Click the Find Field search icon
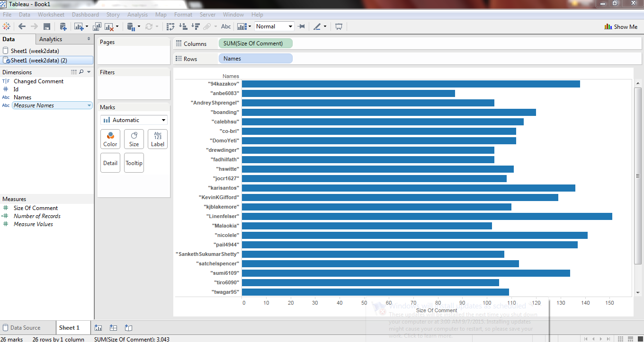 coord(81,72)
